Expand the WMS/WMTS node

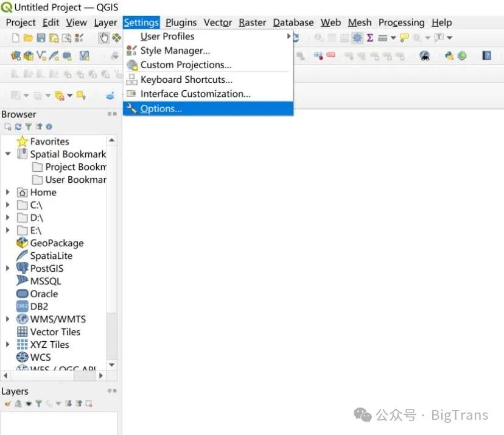8,319
